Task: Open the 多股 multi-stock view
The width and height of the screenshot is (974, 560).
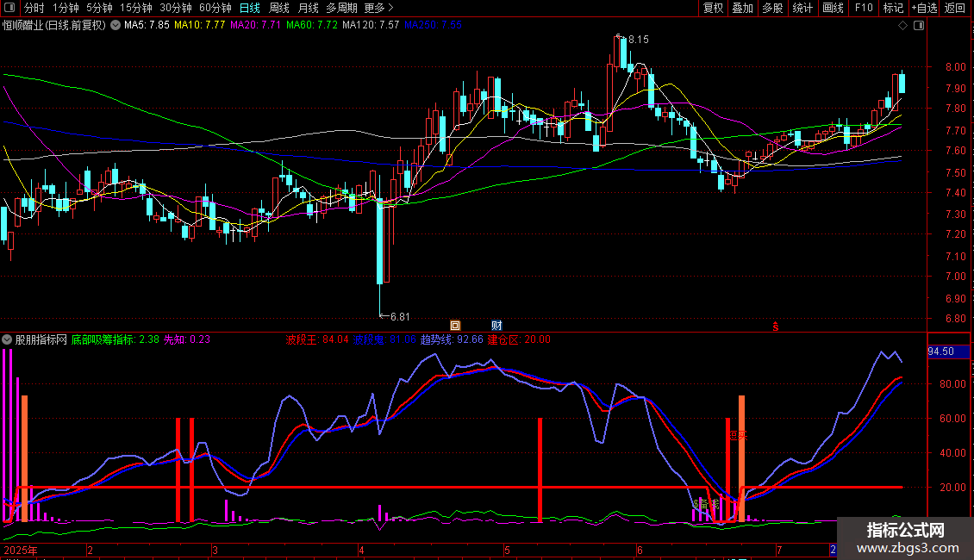Action: coord(772,8)
